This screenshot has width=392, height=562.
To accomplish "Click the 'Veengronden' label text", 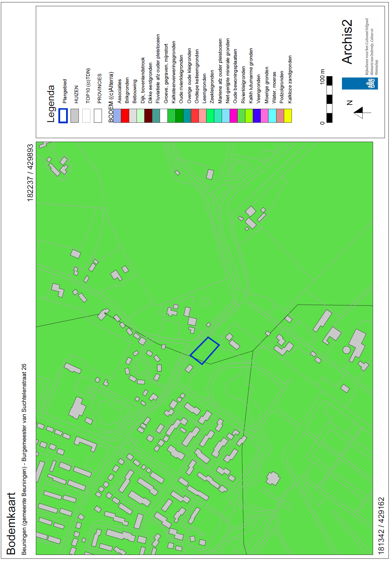I will tap(259, 89).
